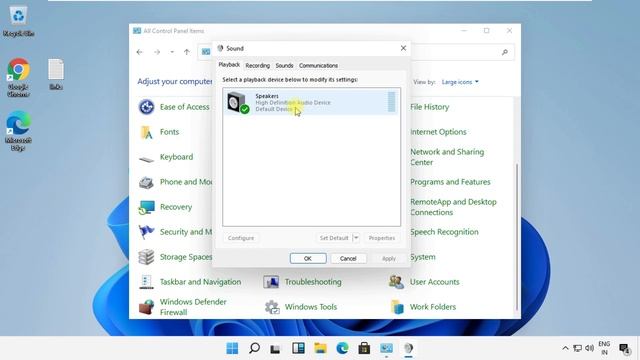Open the Recording tab in Sound dialog

tap(258, 65)
